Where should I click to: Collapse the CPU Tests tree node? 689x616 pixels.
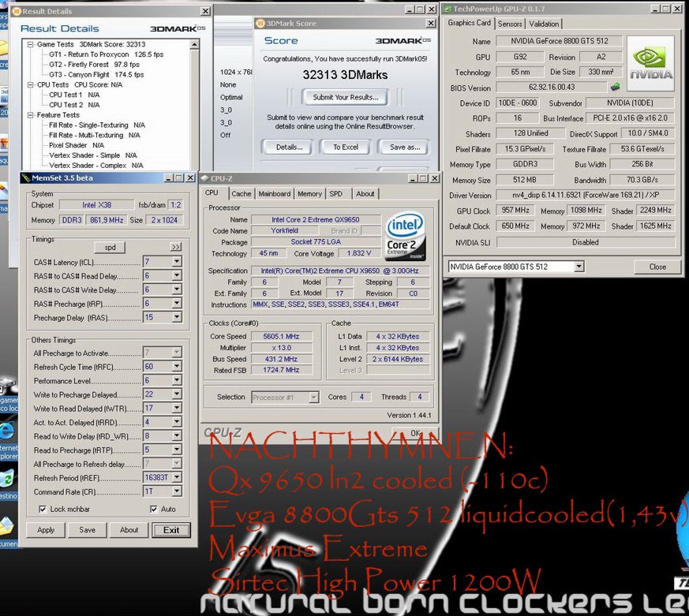coord(30,84)
